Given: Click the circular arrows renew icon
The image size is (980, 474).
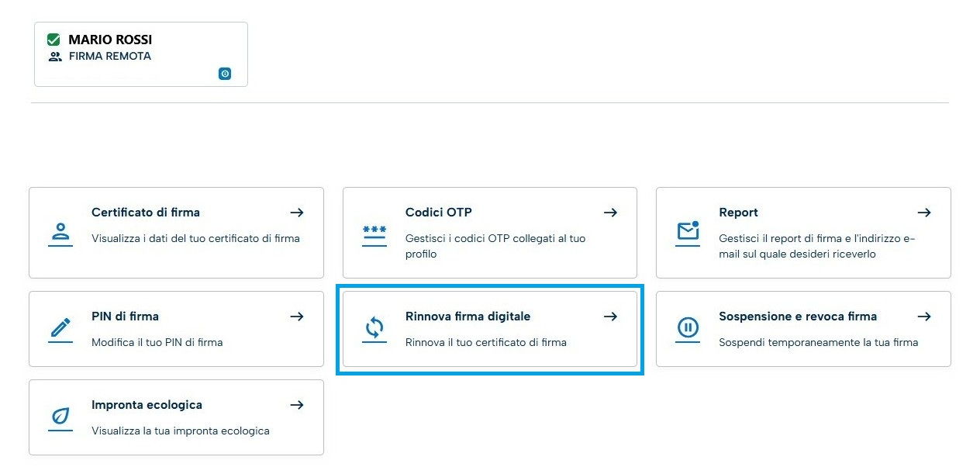Looking at the screenshot, I should [x=374, y=329].
